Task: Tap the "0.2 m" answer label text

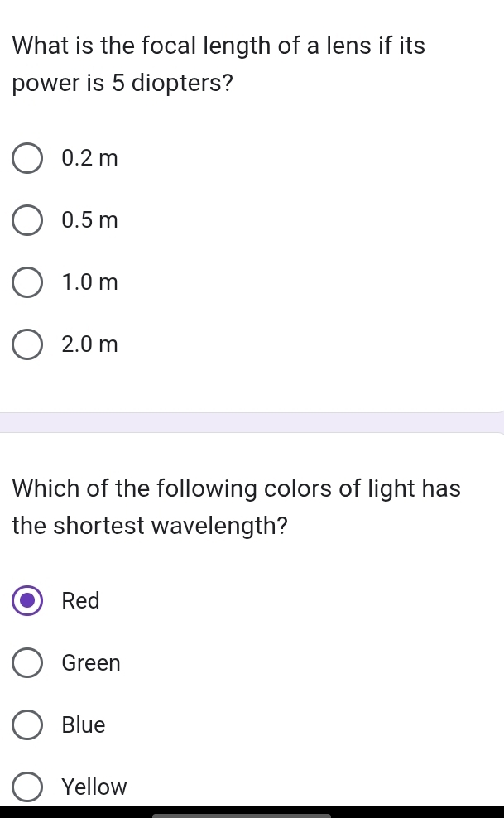Action: click(x=90, y=158)
